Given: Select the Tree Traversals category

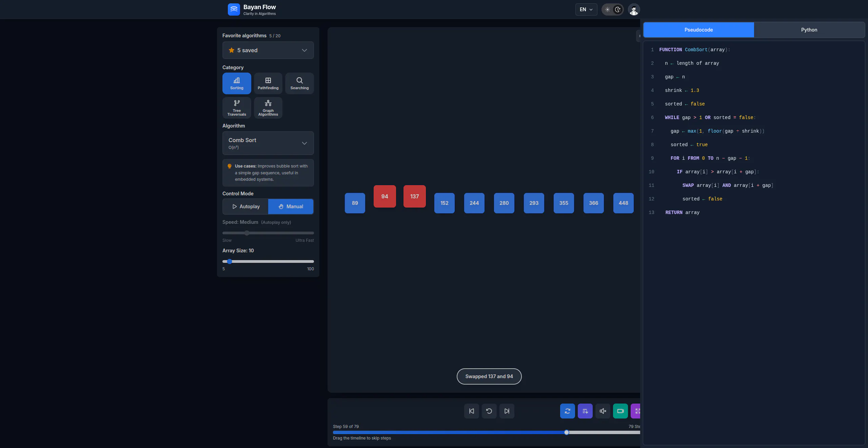Looking at the screenshot, I should pos(237,108).
